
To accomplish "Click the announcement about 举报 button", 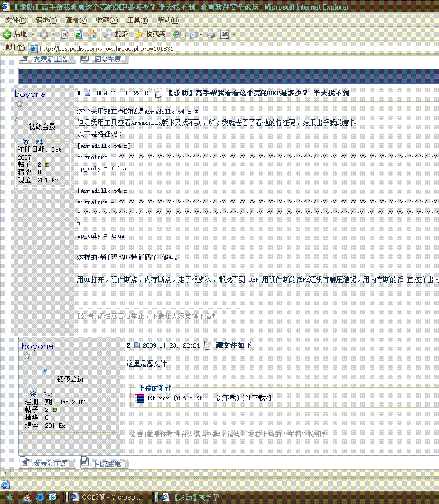I will point(227,434).
